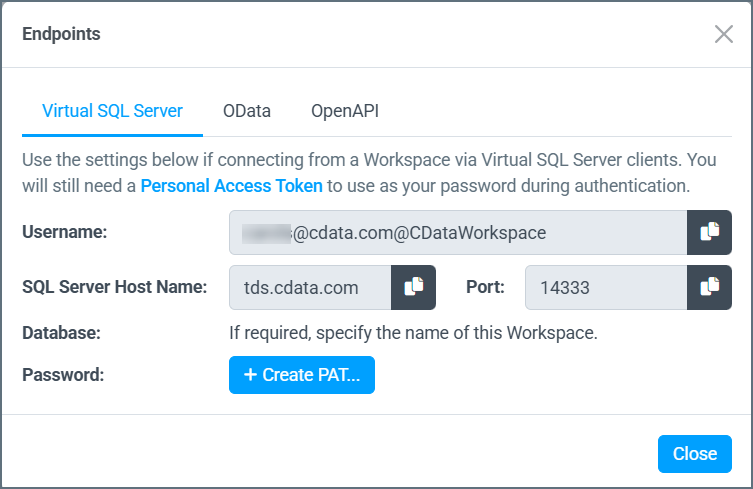Click the Create PAT button
This screenshot has width=753, height=489.
[x=302, y=375]
